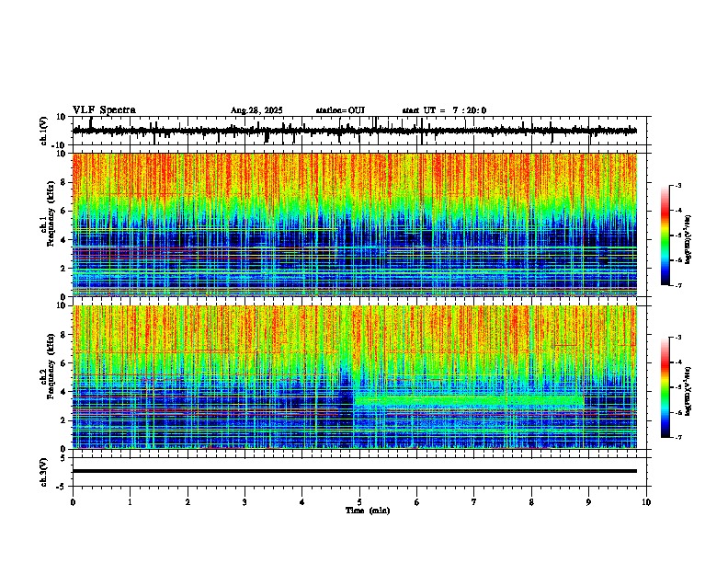Click the ch.1 "Frequency (kHz)" axis label
Image resolution: width=728 pixels, height=563 pixels.
coord(51,214)
